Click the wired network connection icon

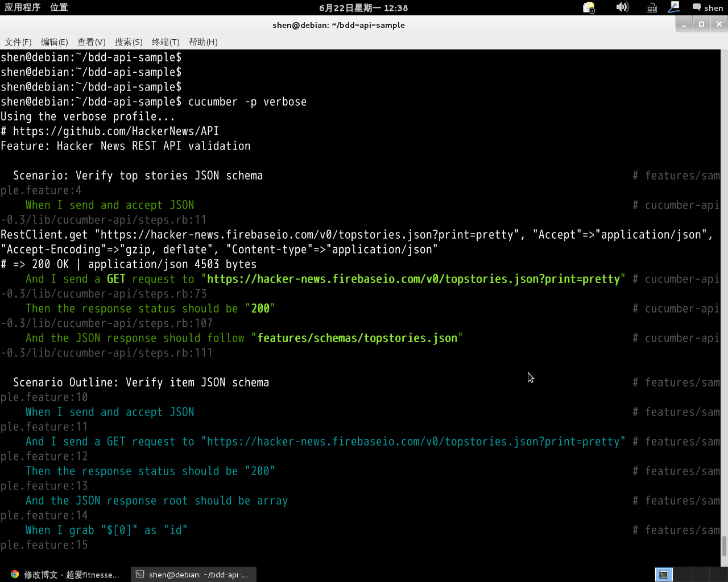click(674, 7)
